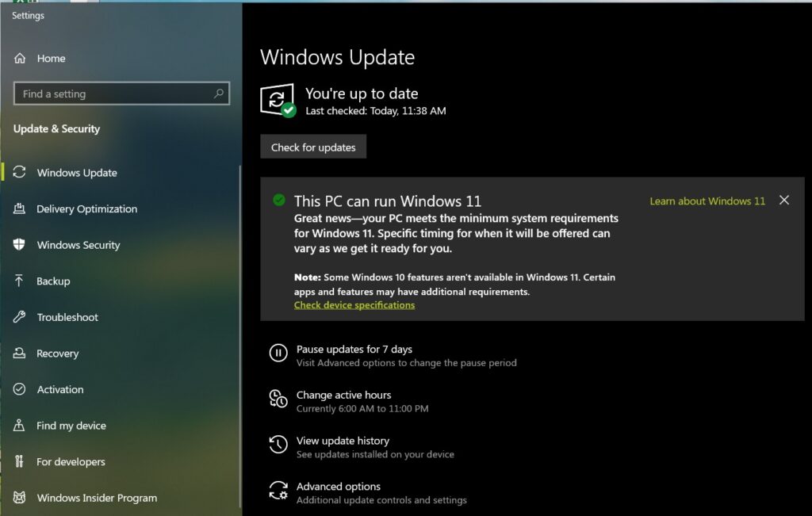Viewport: 812px width, 516px height.
Task: Click 'Currently 6:00 AM to 11:00 PM' text
Action: click(362, 408)
